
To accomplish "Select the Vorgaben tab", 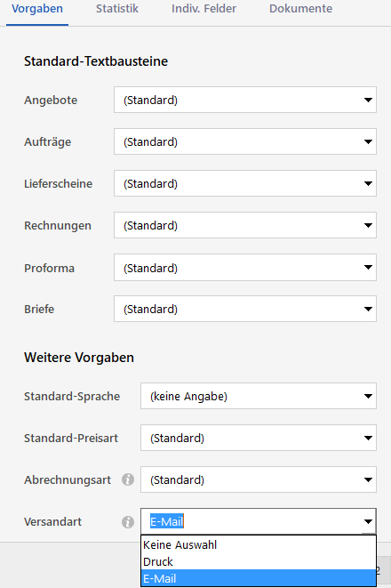I will point(37,9).
